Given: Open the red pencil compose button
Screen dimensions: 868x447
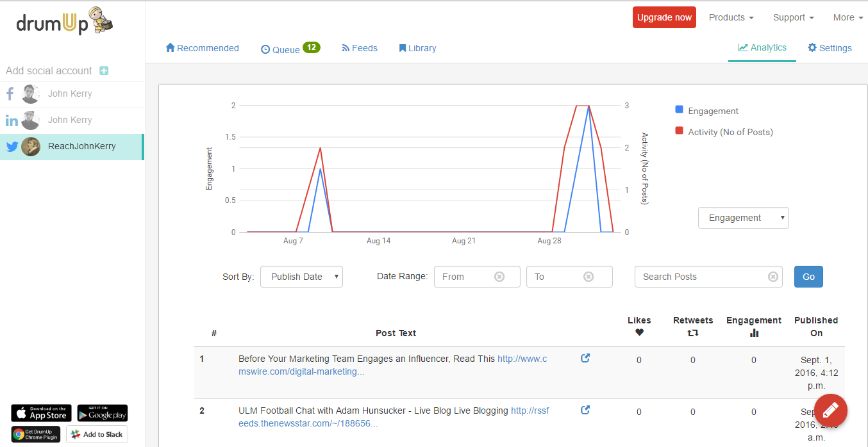Looking at the screenshot, I should coord(830,410).
